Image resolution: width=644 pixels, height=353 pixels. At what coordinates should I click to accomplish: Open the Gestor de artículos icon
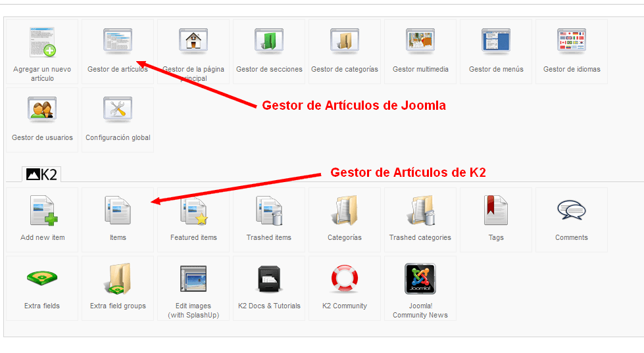coord(118,41)
